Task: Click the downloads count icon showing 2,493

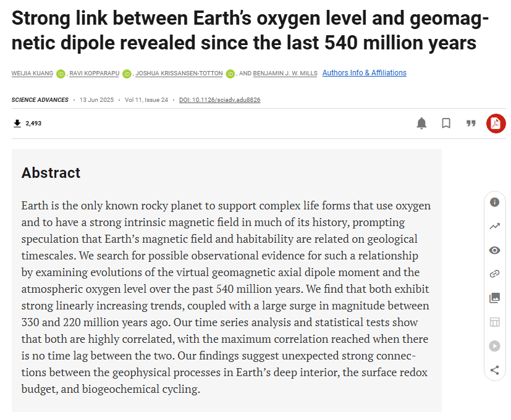Action: (x=17, y=123)
